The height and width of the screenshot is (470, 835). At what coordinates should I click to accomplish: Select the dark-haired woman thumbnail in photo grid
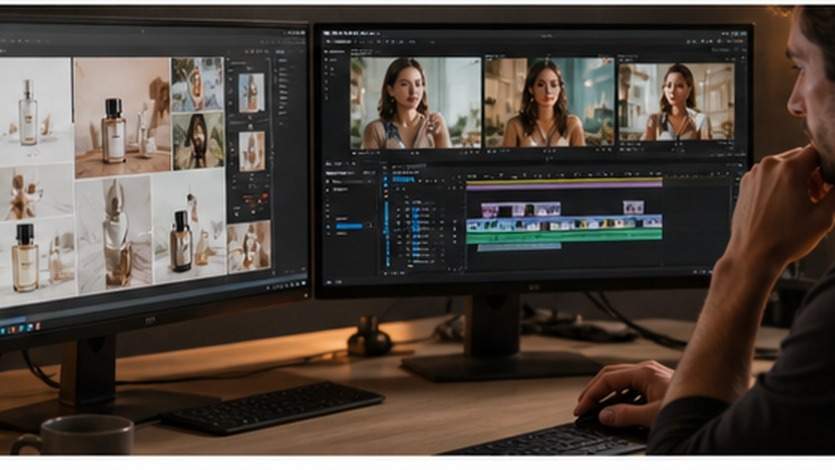(x=198, y=141)
